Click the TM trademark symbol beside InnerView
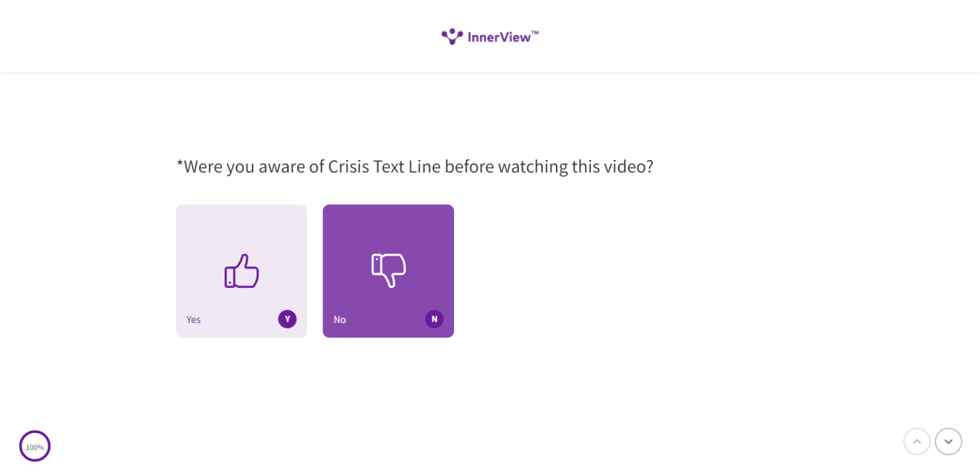Viewport: 980px width, 473px height. tap(535, 33)
